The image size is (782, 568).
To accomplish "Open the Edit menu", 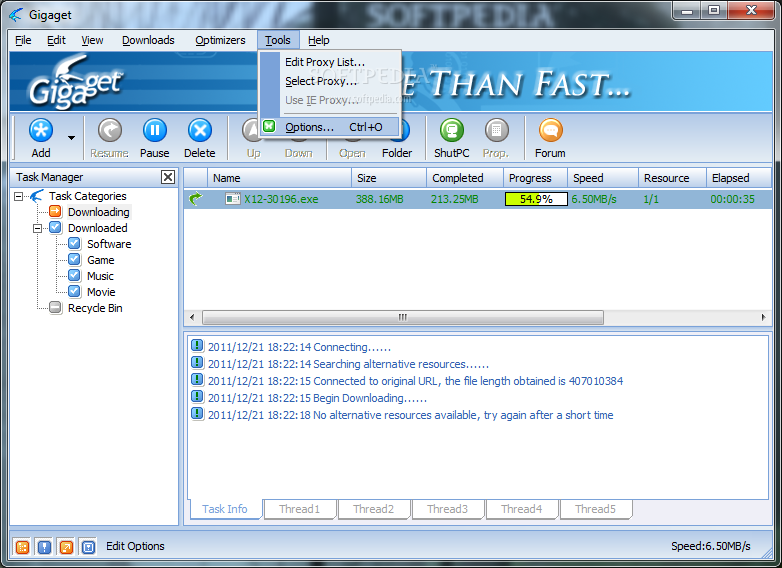I will (x=56, y=40).
